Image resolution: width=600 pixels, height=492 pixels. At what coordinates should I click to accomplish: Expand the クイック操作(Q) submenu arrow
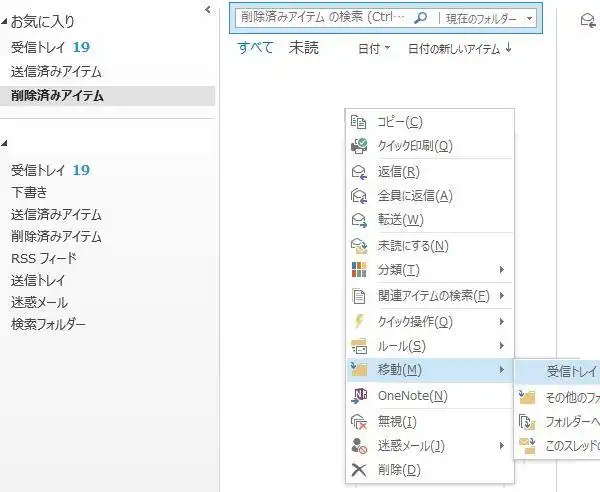click(502, 322)
